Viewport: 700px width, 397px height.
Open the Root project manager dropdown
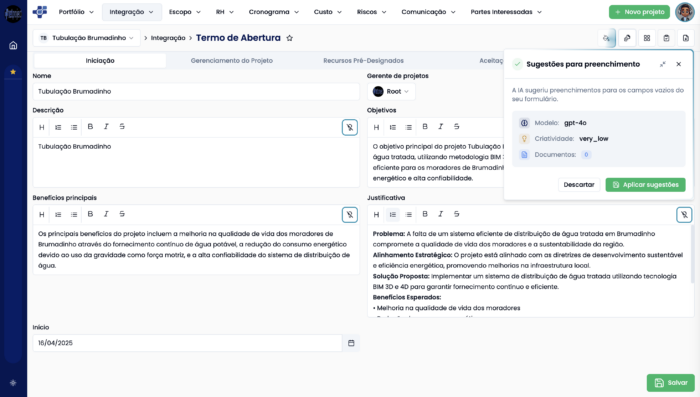coord(392,92)
